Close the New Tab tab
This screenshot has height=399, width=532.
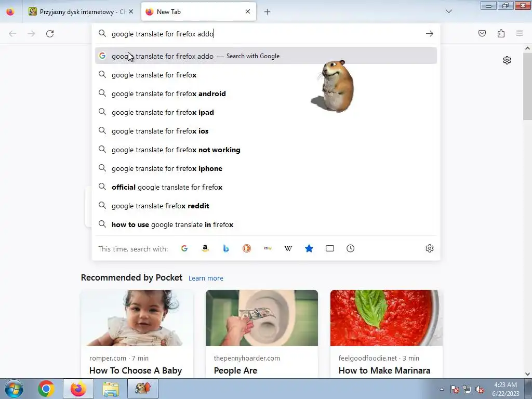click(248, 11)
